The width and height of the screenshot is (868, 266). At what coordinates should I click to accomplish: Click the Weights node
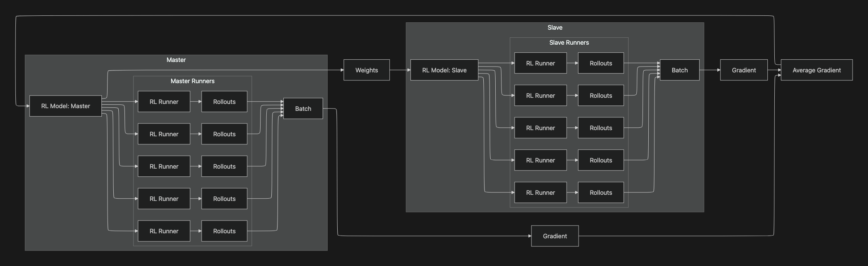coord(367,70)
